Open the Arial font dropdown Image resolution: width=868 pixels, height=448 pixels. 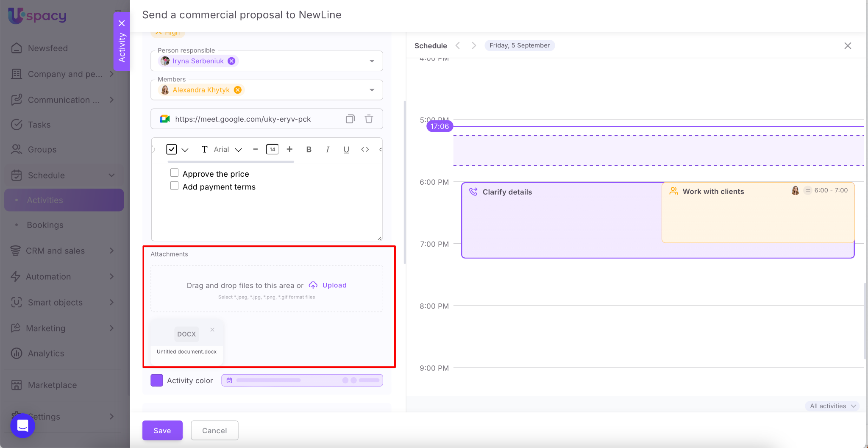[x=228, y=150]
